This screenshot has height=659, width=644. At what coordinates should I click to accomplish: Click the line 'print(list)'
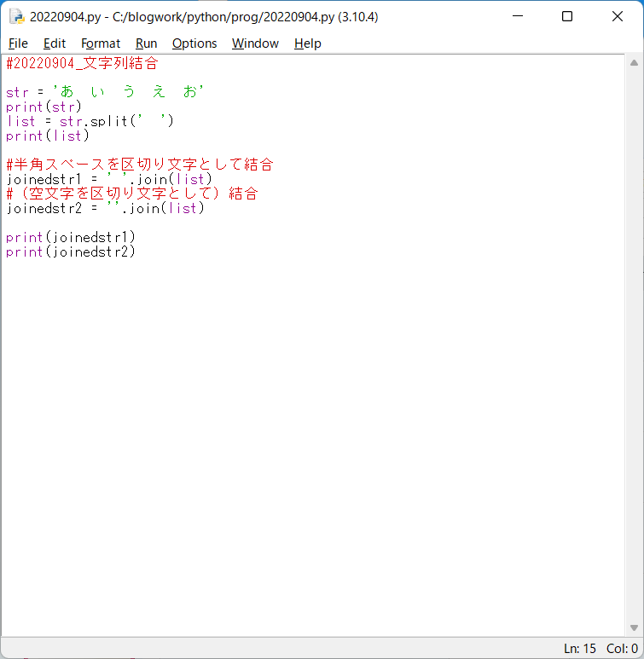[x=48, y=136]
